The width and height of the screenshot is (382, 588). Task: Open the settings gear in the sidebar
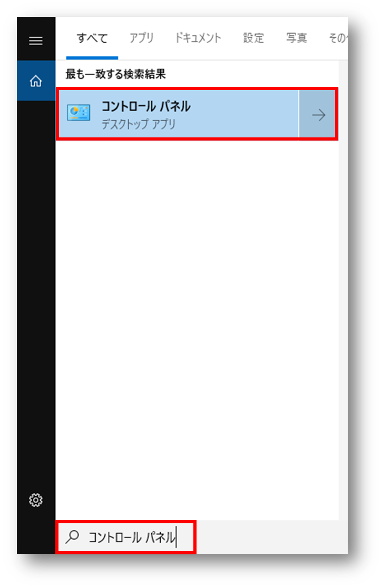pyautogui.click(x=36, y=500)
